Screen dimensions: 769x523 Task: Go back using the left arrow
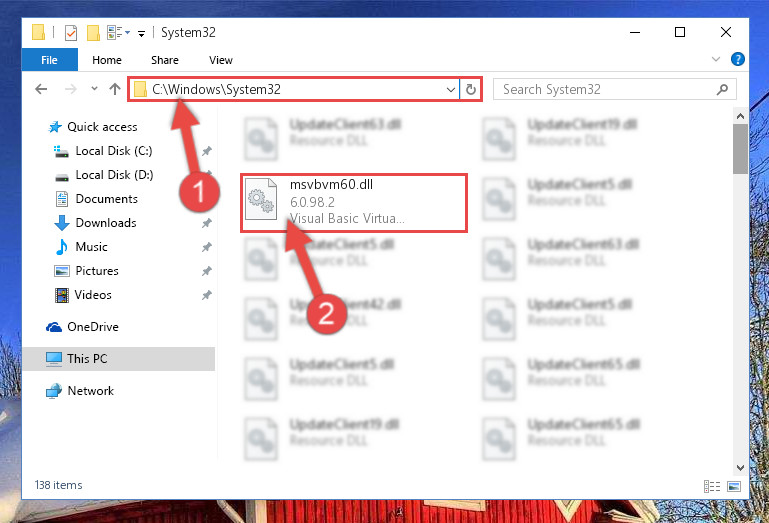point(41,89)
